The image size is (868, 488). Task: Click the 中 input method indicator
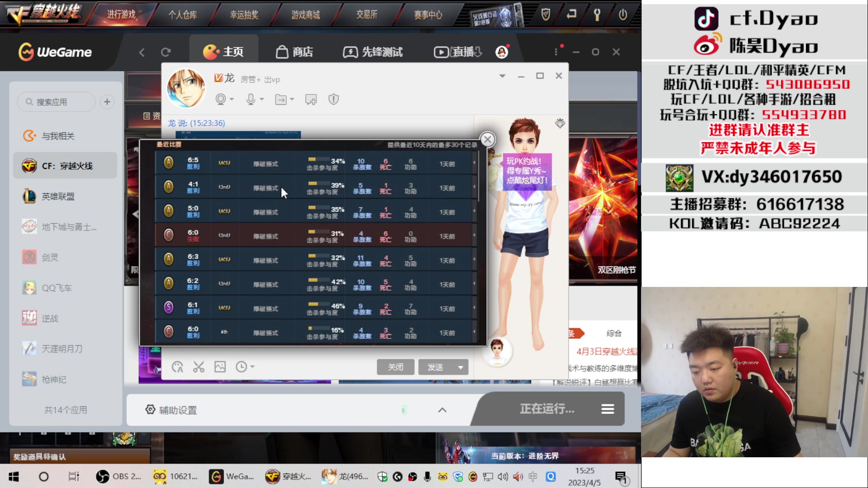point(533,477)
